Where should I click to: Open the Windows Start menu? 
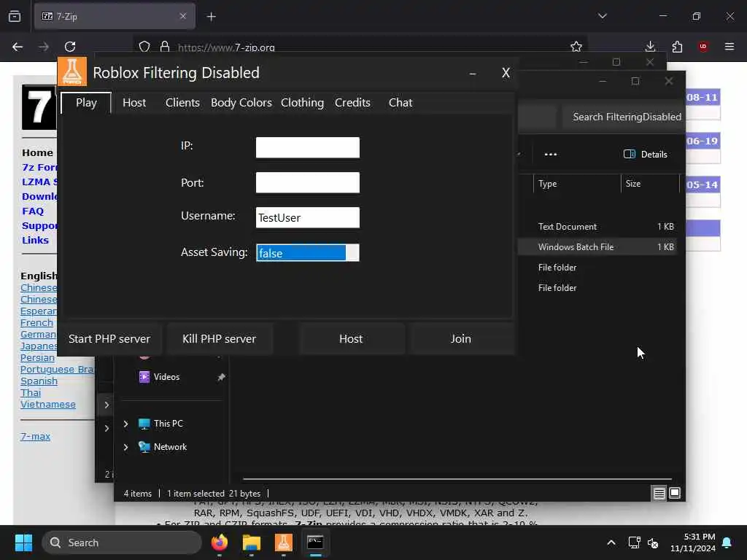tap(23, 542)
